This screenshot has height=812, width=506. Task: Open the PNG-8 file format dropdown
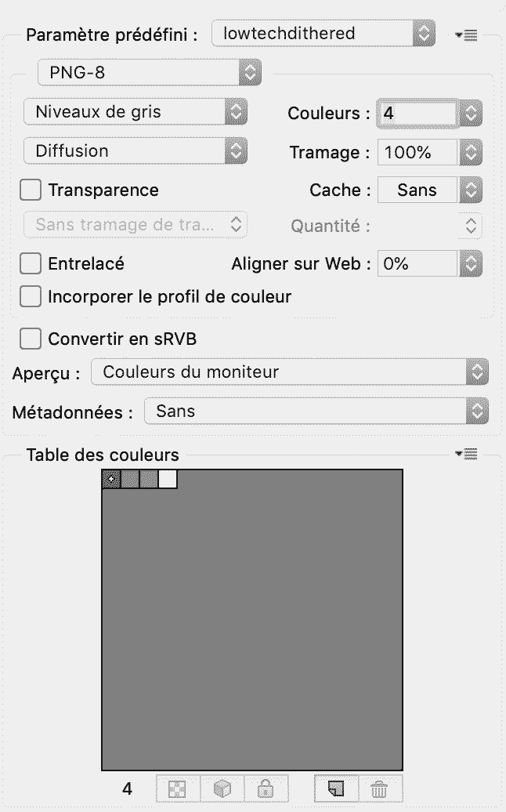(x=149, y=74)
